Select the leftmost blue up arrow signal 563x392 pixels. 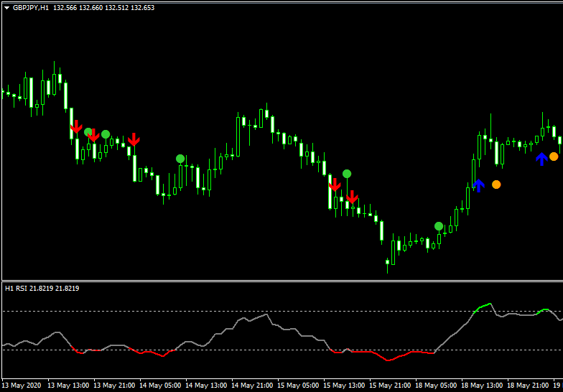[479, 185]
